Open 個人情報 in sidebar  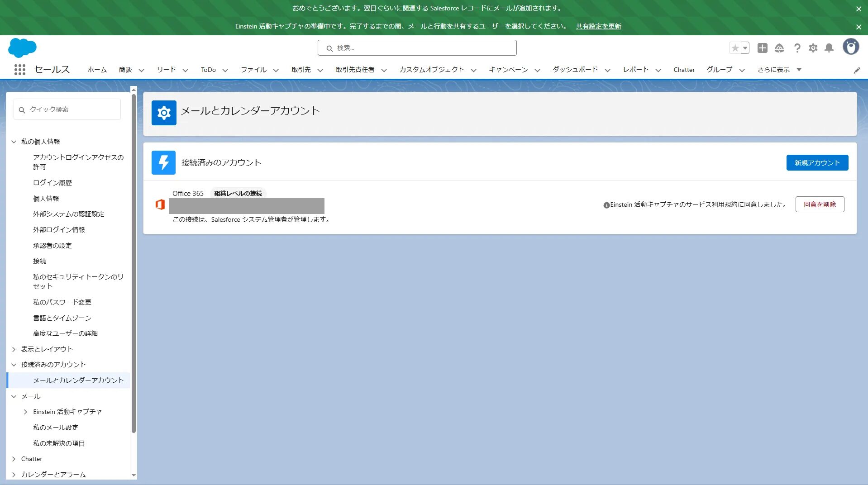(x=46, y=199)
